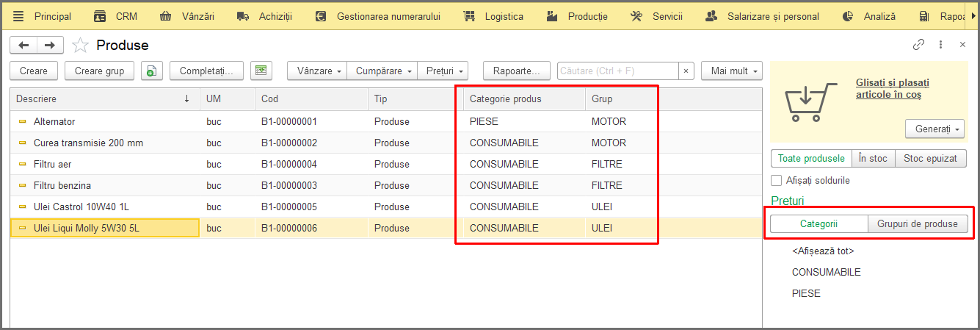980x330 pixels.
Task: Select the Ulei Liqui Molly 5W30 5L row
Action: point(385,229)
